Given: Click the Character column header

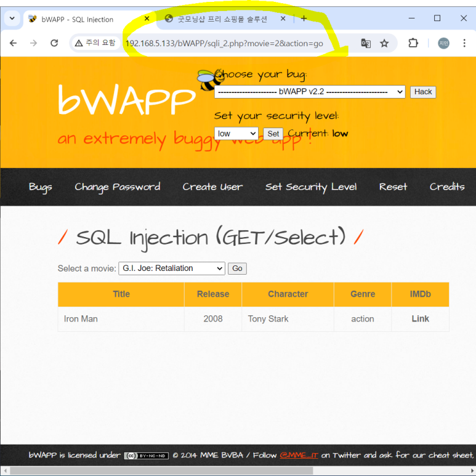Looking at the screenshot, I should click(x=288, y=294).
